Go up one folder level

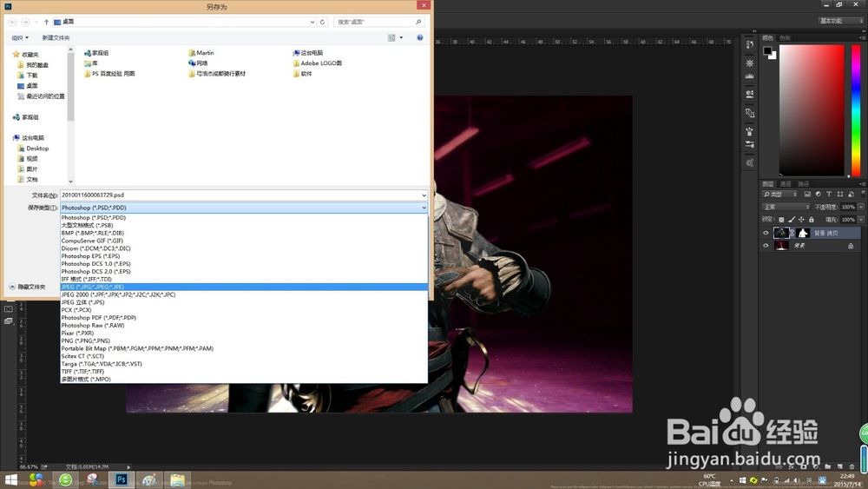(x=47, y=23)
